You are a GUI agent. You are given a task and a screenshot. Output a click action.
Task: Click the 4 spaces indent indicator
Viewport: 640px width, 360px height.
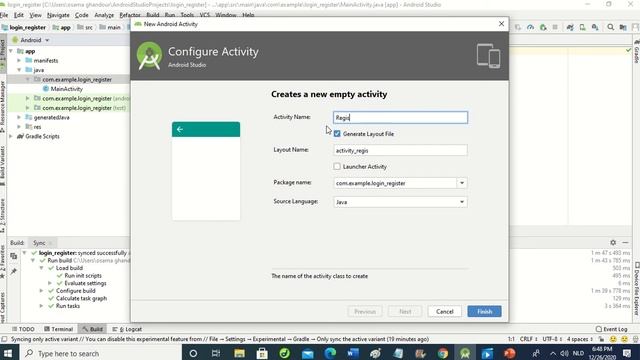pyautogui.click(x=580, y=339)
